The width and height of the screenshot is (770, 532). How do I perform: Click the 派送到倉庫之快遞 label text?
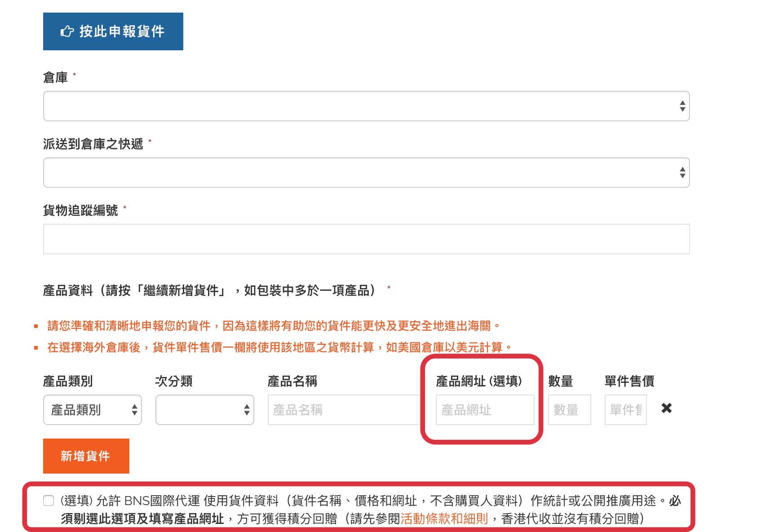click(x=93, y=144)
